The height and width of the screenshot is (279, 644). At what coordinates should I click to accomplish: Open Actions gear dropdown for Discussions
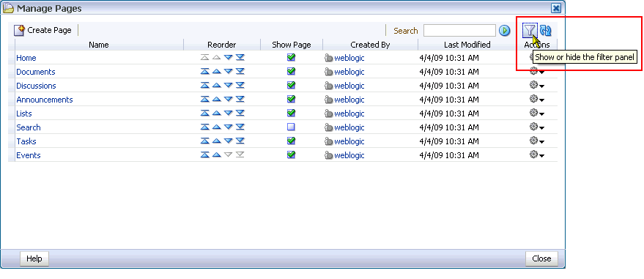537,86
